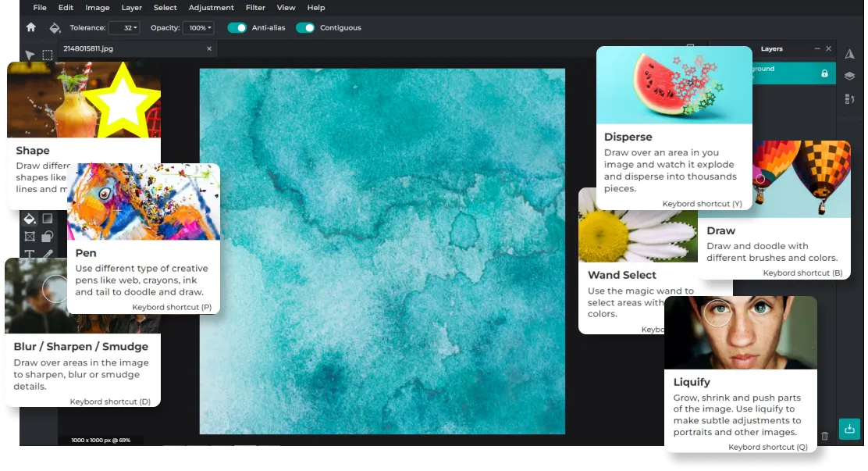Screen dimensions: 868x471
Task: Delete layer using the trash icon
Action: pos(824,436)
